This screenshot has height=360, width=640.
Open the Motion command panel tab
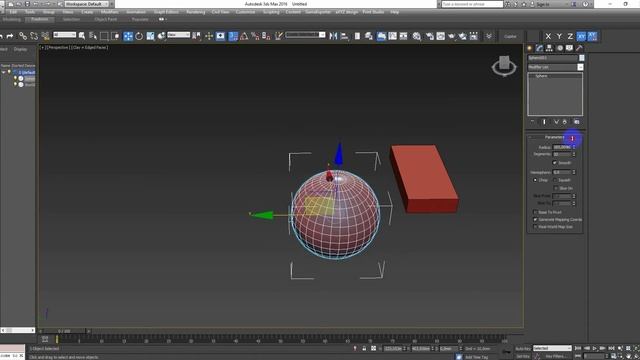pos(560,48)
